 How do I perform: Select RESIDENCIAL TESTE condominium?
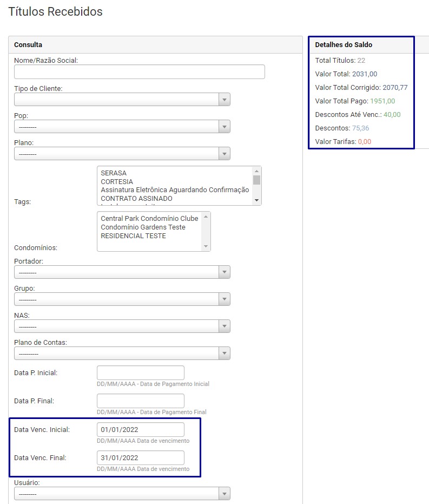pyautogui.click(x=133, y=236)
